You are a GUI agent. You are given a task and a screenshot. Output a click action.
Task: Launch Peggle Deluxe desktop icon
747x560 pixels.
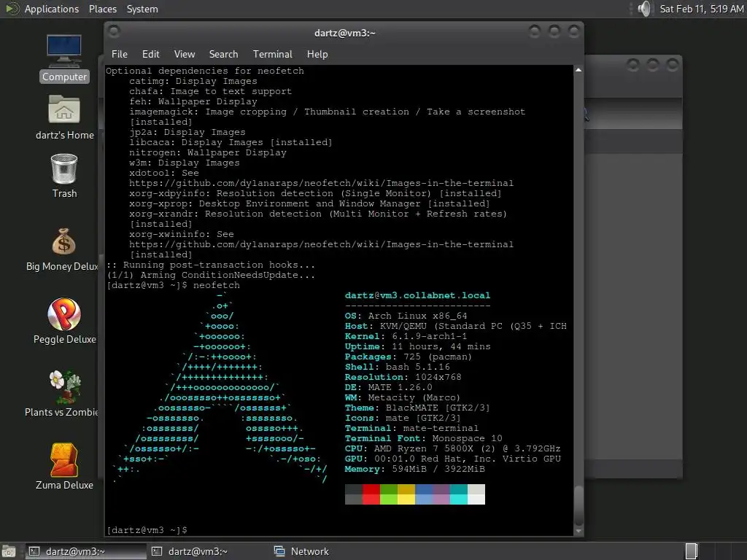pyautogui.click(x=64, y=321)
